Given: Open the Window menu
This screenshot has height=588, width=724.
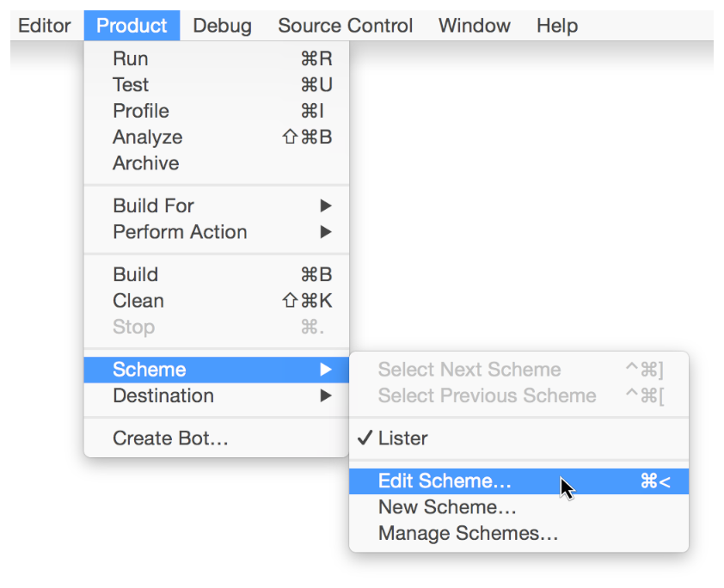Looking at the screenshot, I should pyautogui.click(x=474, y=26).
